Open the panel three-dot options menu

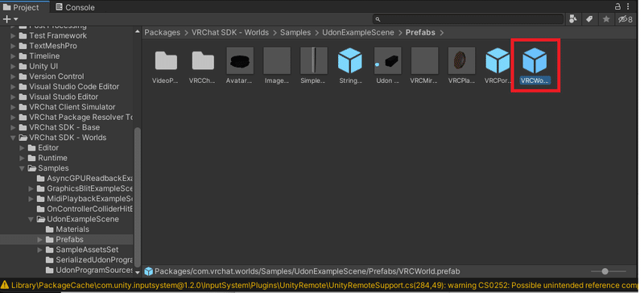coord(629,6)
